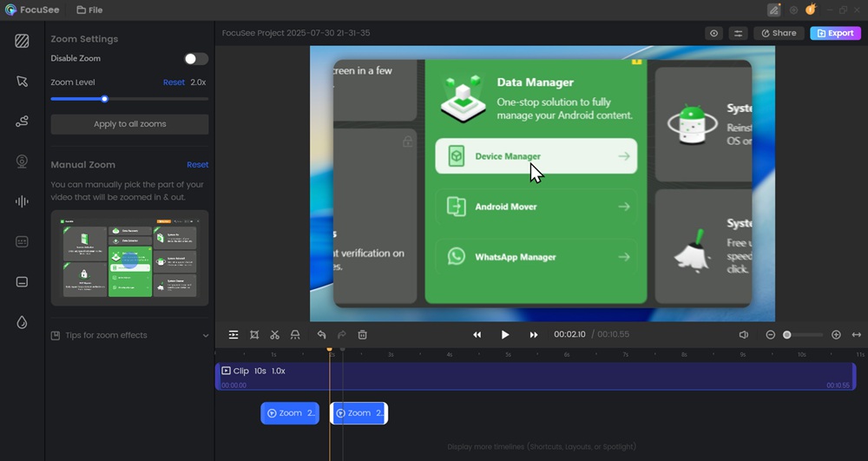Click the orange playhead marker on ruler
The height and width of the screenshot is (461, 868).
tap(329, 349)
